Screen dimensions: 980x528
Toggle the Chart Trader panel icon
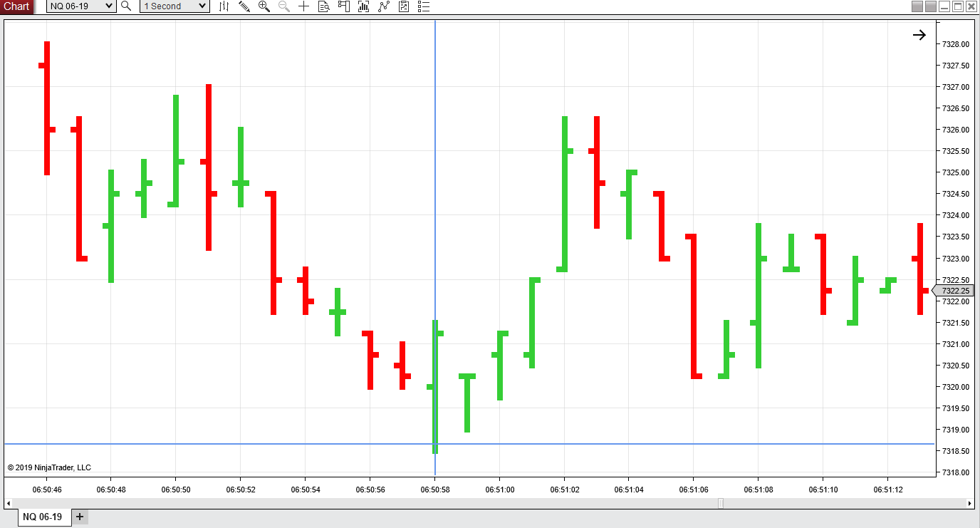(x=343, y=6)
